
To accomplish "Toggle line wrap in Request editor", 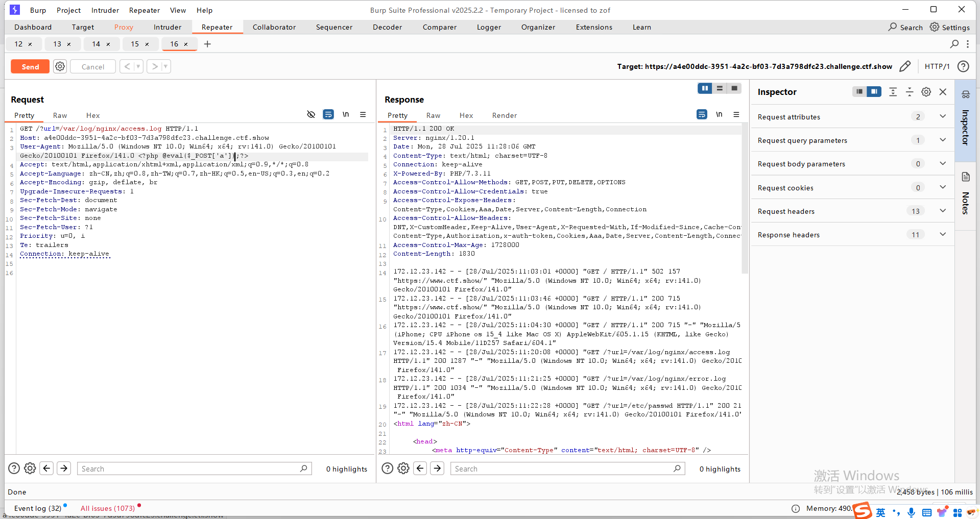I will tap(328, 114).
